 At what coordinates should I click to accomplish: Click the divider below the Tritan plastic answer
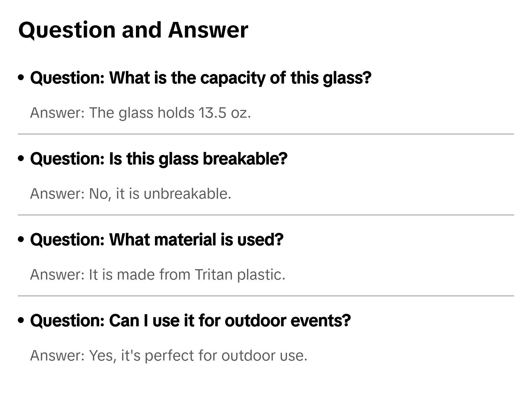(x=266, y=296)
